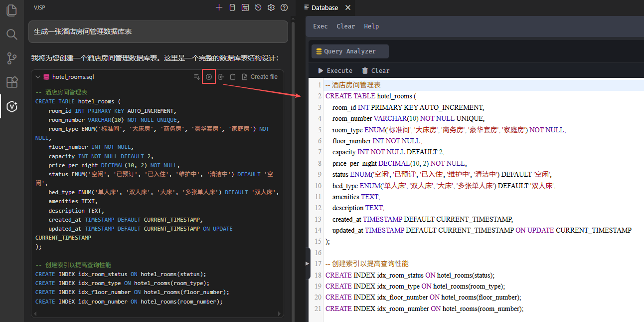Run hotel_rooms.sql with the play icon

209,77
